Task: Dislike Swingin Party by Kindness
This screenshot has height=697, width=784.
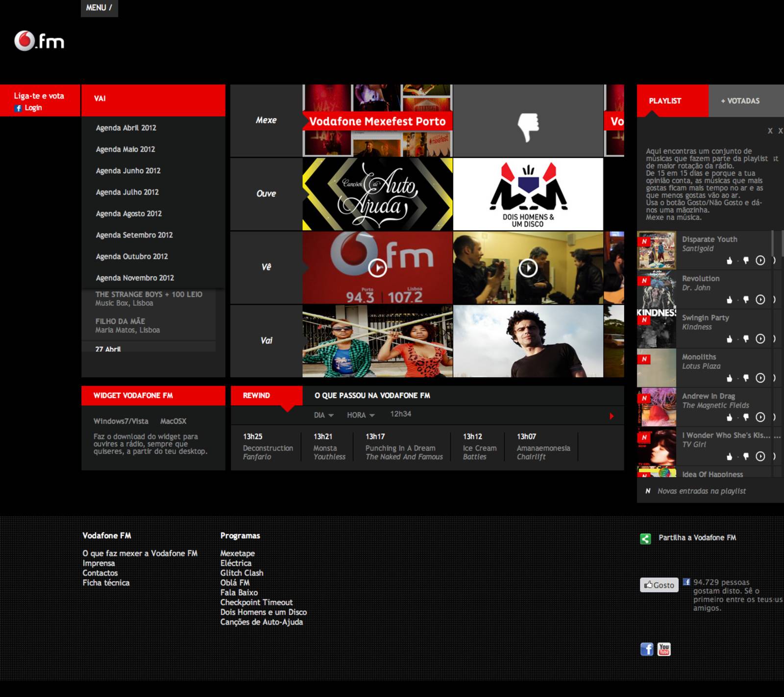Action: [x=746, y=339]
